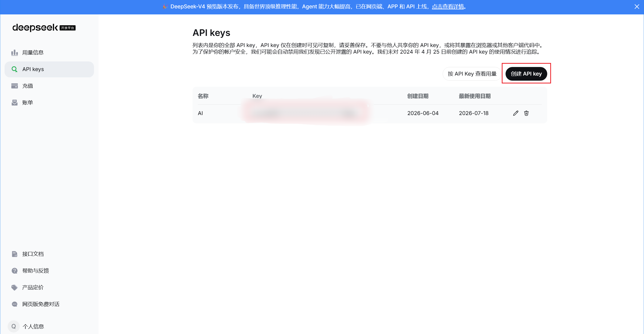The image size is (644, 334).
Task: Close the DeepSeek-V4 announcement banner
Action: [x=637, y=7]
